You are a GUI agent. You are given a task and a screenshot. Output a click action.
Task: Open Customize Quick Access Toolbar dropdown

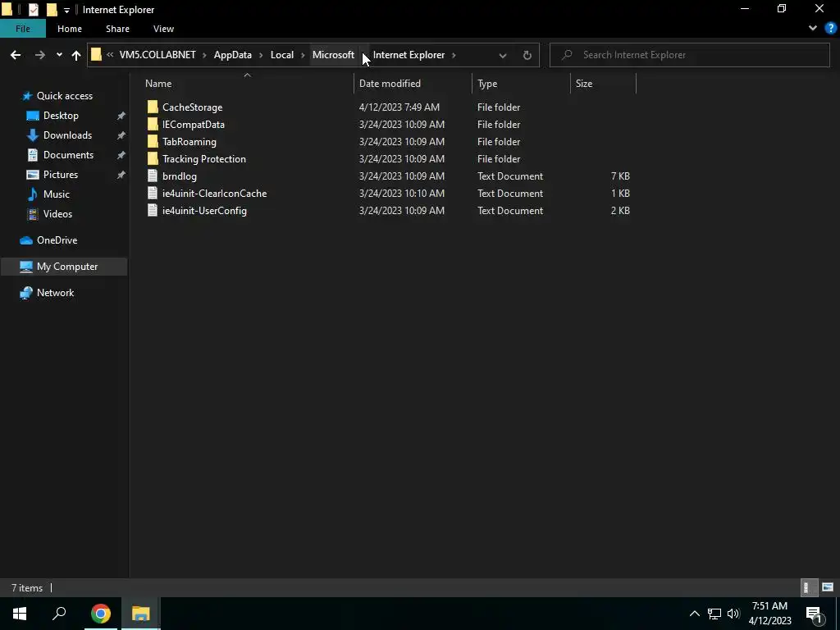click(66, 10)
